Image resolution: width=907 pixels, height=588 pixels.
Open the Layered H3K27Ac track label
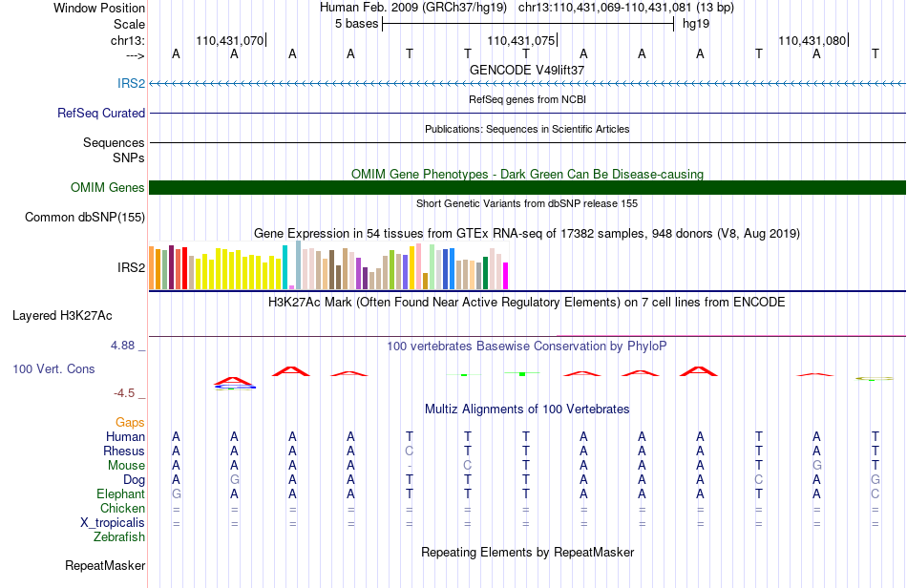tap(62, 316)
